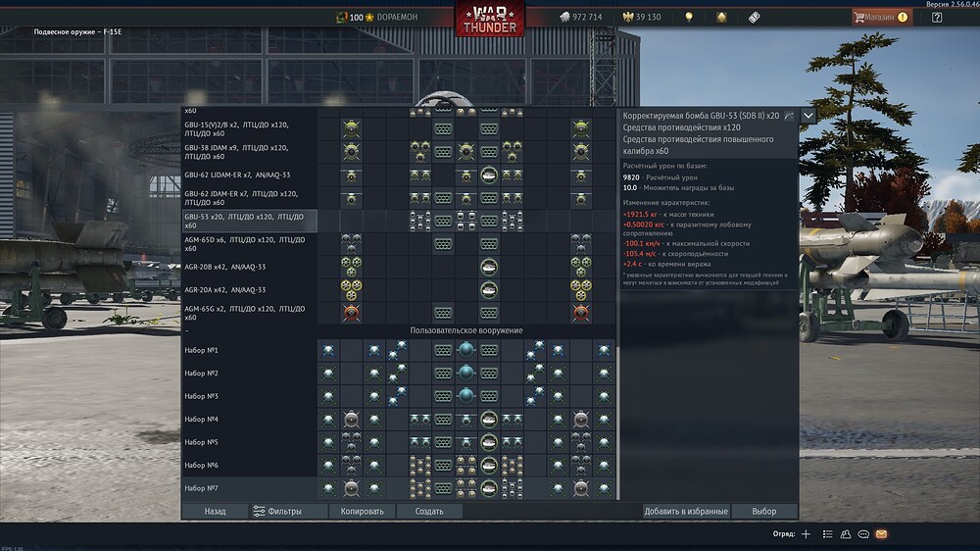980x551 pixels.
Task: Open the orange mail envelope icon
Action: tap(881, 534)
